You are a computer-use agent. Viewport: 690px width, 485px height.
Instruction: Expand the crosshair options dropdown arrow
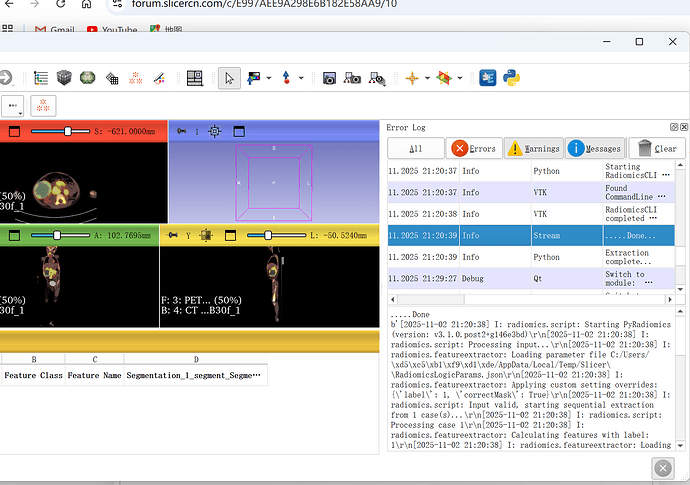pyautogui.click(x=427, y=78)
